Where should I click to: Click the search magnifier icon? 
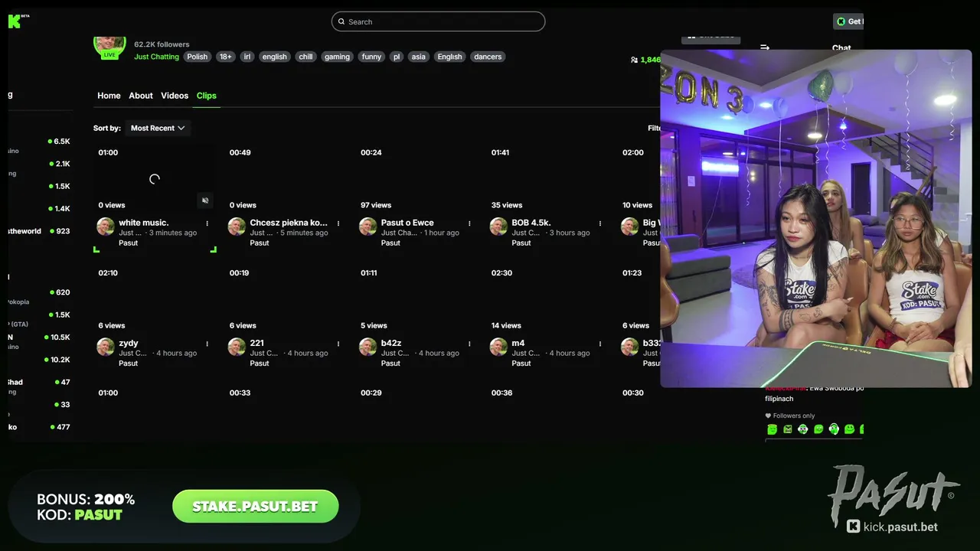341,21
